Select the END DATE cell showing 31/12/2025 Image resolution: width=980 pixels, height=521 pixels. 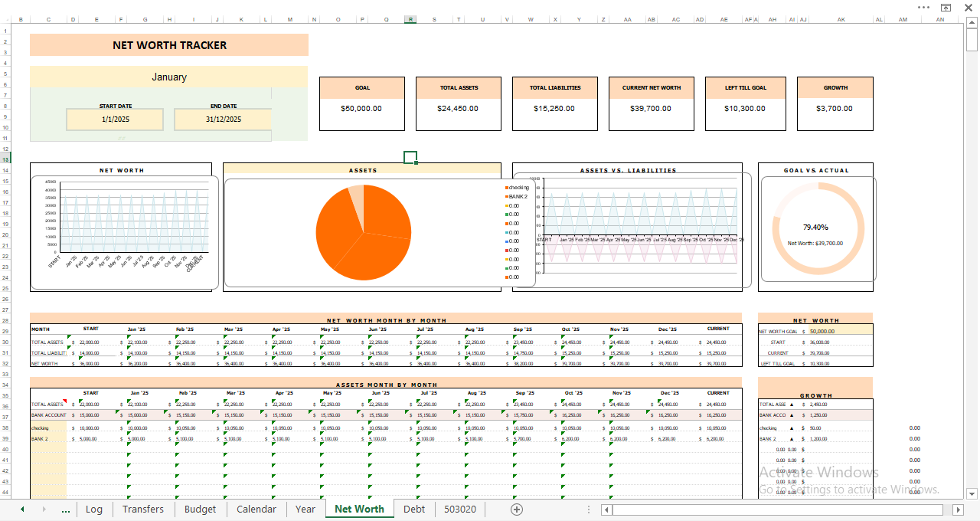pos(223,120)
